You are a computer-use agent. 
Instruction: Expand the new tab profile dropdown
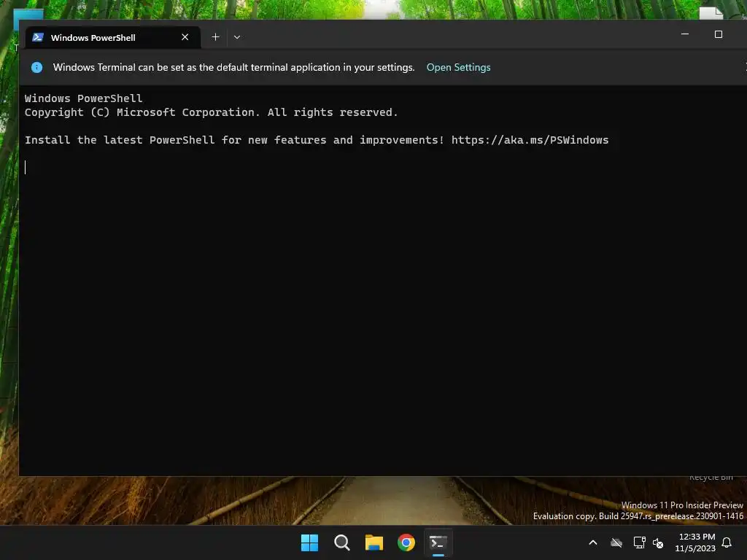pos(237,37)
